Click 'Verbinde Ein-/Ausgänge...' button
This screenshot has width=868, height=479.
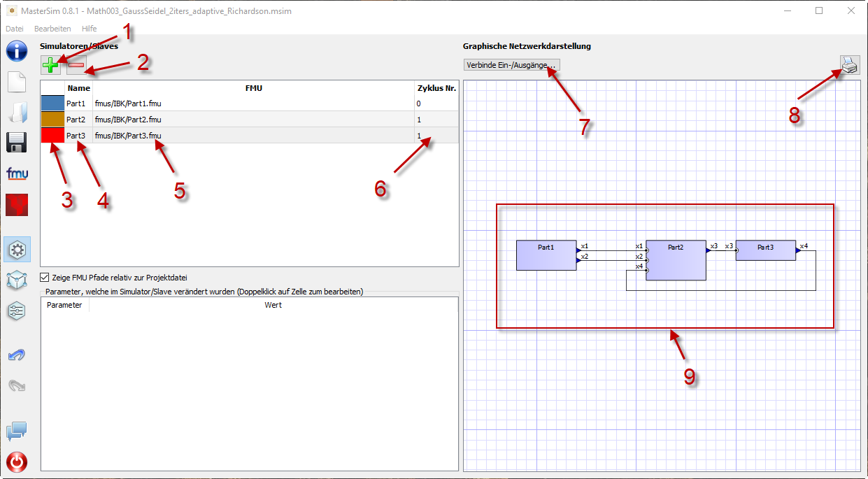pyautogui.click(x=511, y=65)
